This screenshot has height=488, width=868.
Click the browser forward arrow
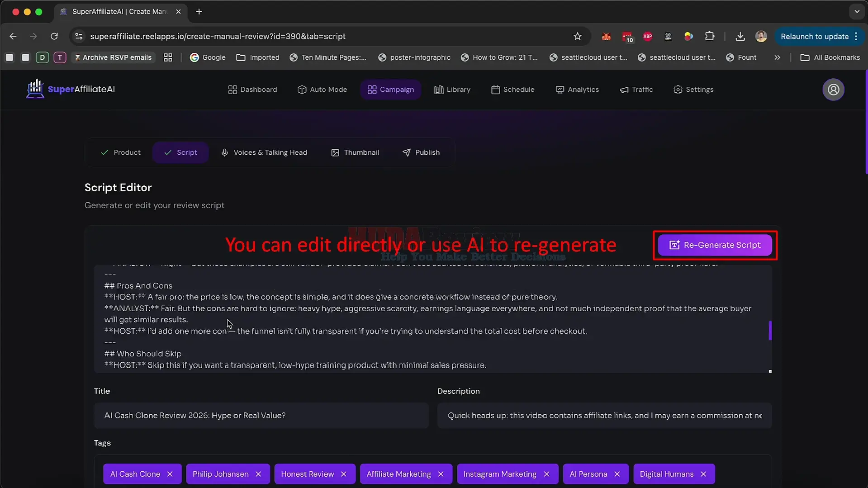33,36
